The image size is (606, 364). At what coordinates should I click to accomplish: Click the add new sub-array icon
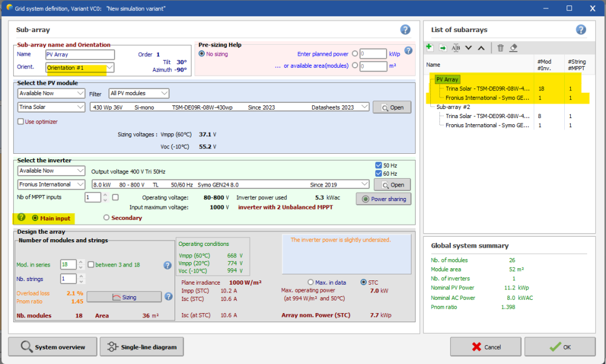tap(430, 48)
